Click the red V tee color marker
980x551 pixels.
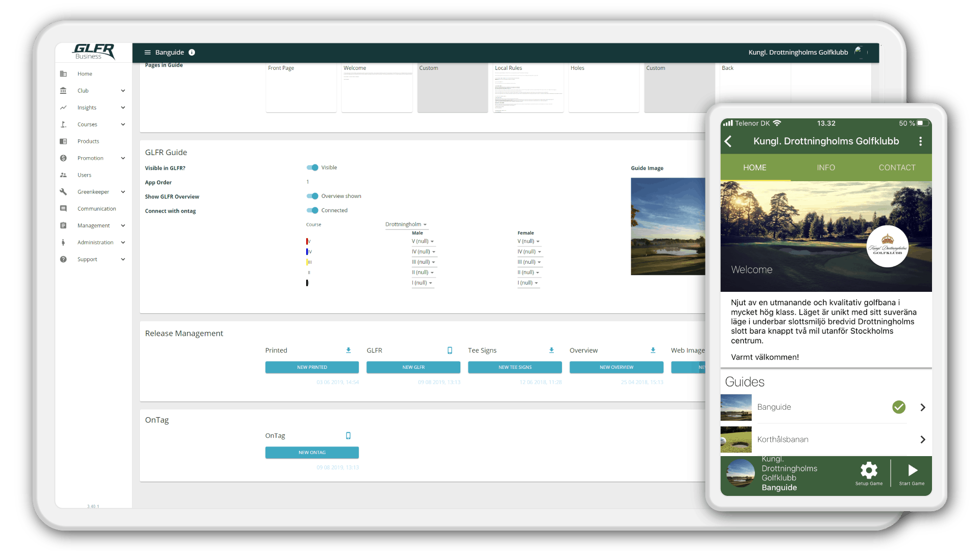[x=308, y=241]
